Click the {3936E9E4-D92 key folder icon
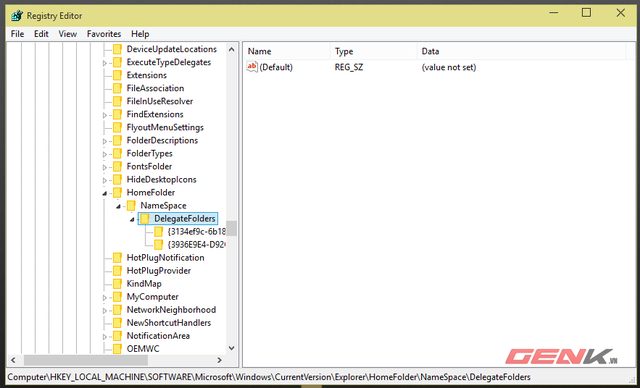The image size is (640, 388). pos(158,245)
